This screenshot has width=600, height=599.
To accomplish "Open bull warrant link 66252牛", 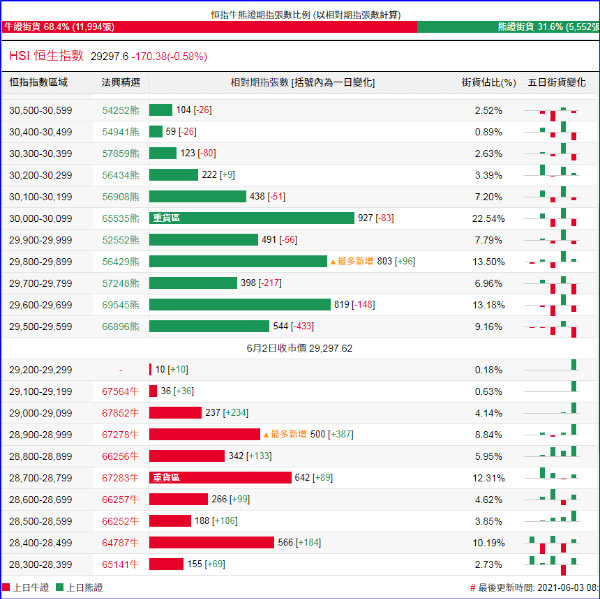I will click(x=120, y=521).
